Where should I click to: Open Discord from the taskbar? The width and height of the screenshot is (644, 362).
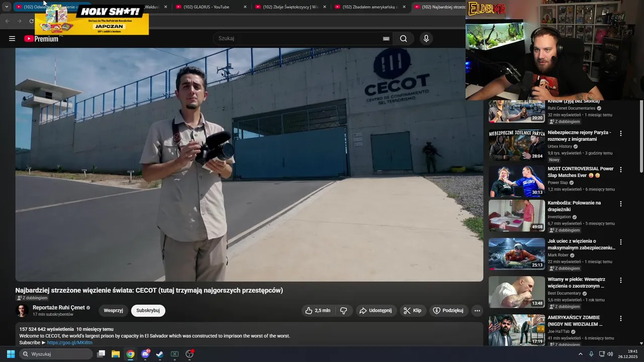click(145, 354)
